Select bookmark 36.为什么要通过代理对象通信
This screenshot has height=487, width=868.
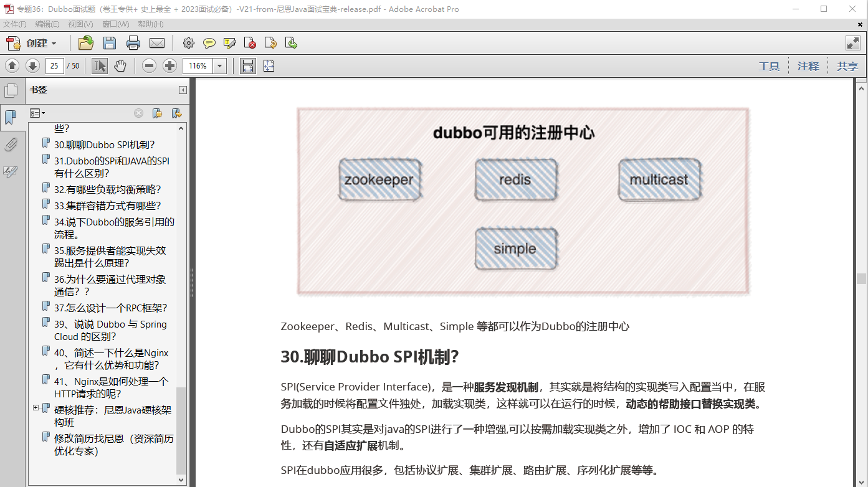110,285
